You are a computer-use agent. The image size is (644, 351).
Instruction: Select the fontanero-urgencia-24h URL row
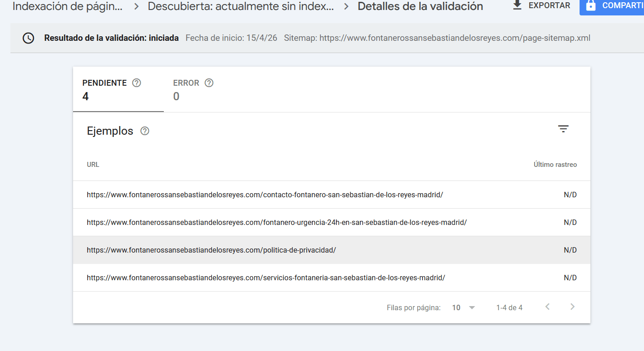(276, 222)
